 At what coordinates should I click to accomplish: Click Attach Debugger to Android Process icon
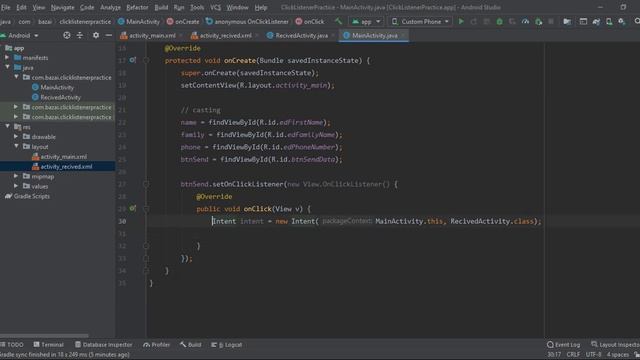538,22
